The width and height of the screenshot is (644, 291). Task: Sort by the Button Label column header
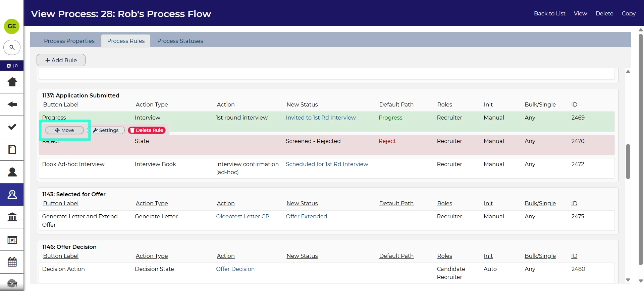pos(61,104)
